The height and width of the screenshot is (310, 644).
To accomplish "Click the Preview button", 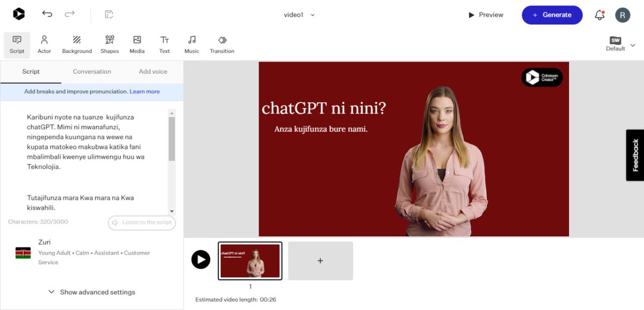I will pyautogui.click(x=486, y=15).
